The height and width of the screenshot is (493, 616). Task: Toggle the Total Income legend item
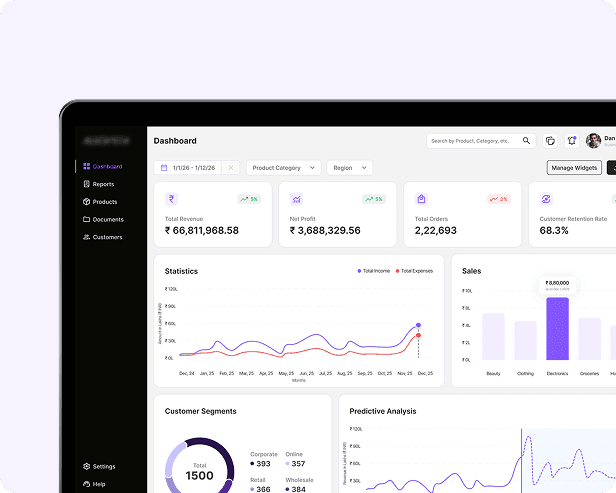pos(374,271)
